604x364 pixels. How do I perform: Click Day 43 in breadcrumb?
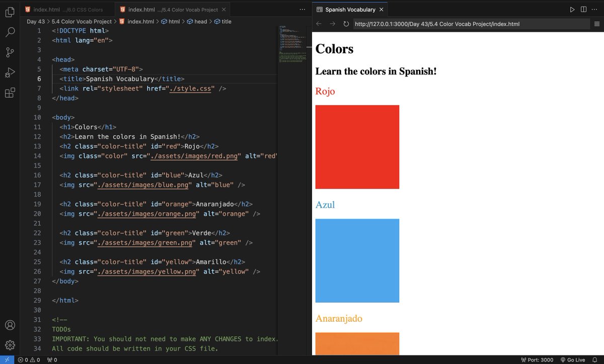pos(35,22)
